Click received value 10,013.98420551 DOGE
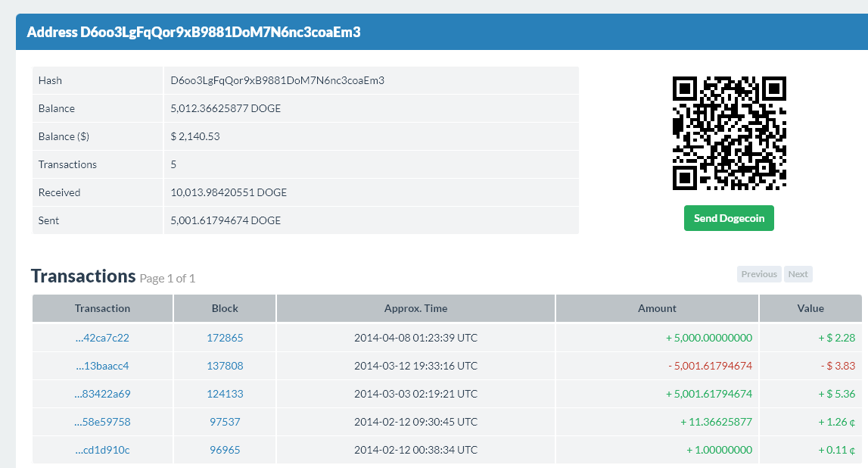The height and width of the screenshot is (468, 868). 229,192
